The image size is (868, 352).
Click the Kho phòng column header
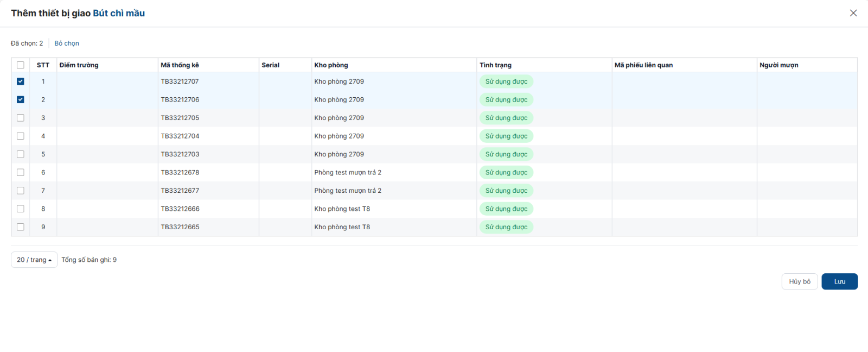[331, 65]
